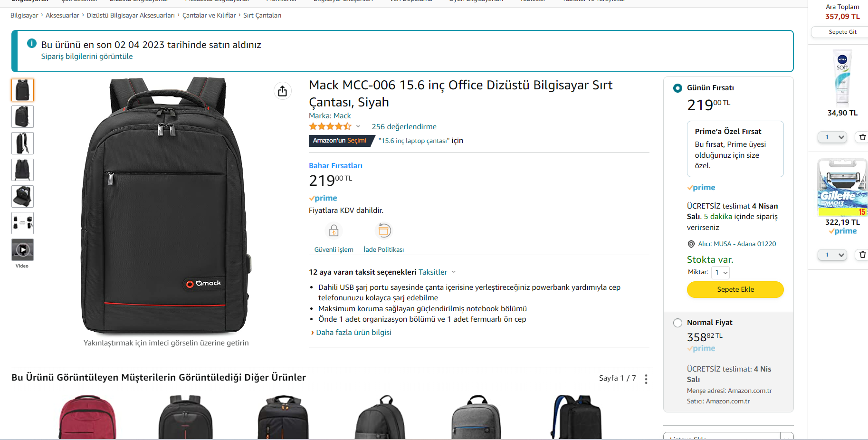This screenshot has height=440, width=868.
Task: Open the Miktar quantity dropdown
Action: 720,272
